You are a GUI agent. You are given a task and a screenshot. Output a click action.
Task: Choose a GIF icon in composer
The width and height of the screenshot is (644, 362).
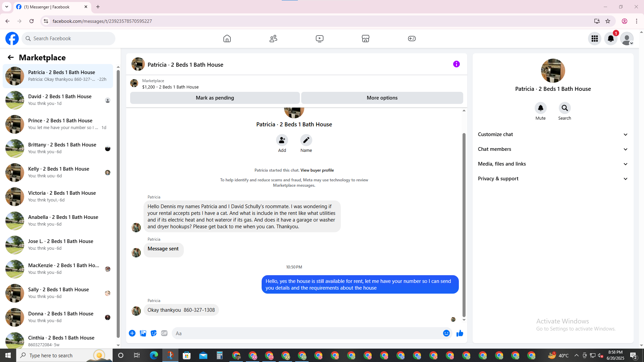pyautogui.click(x=164, y=333)
